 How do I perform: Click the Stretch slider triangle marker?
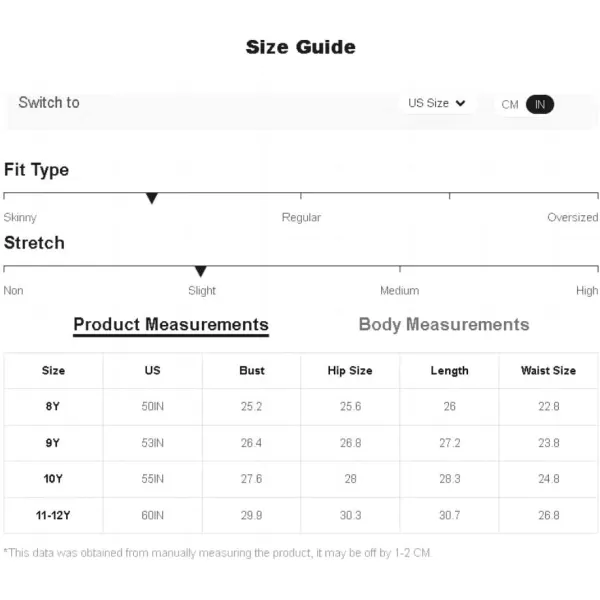click(201, 271)
